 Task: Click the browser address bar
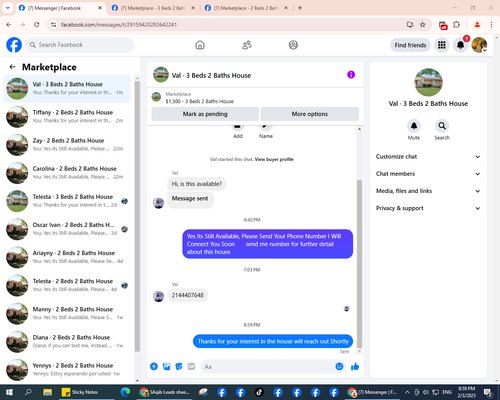pos(230,25)
